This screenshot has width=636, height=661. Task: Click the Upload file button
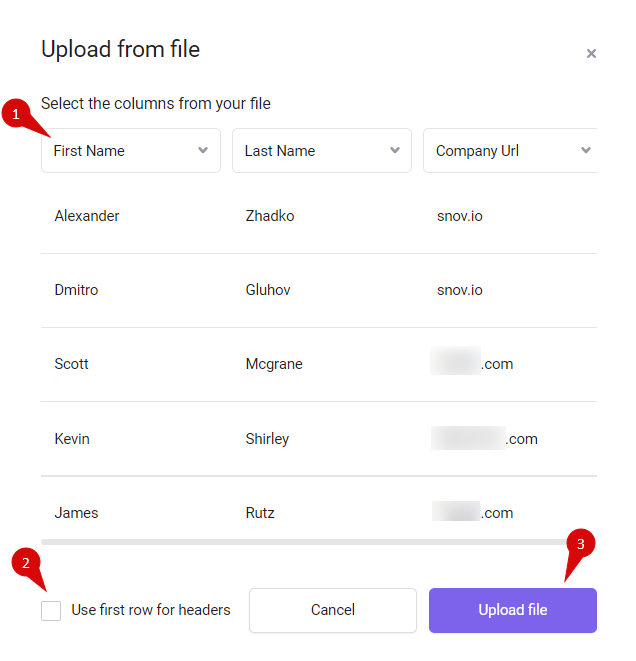click(513, 610)
